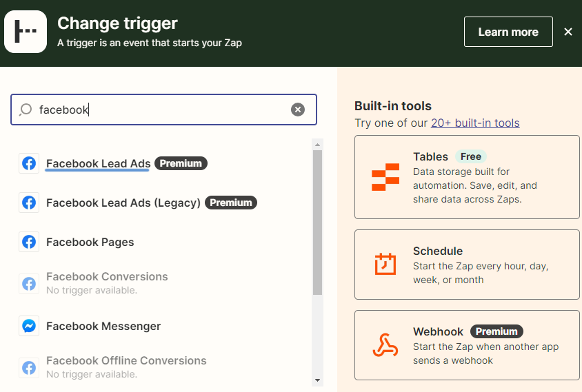Select Facebook Conversions entry
This screenshot has height=392, width=582.
point(107,277)
